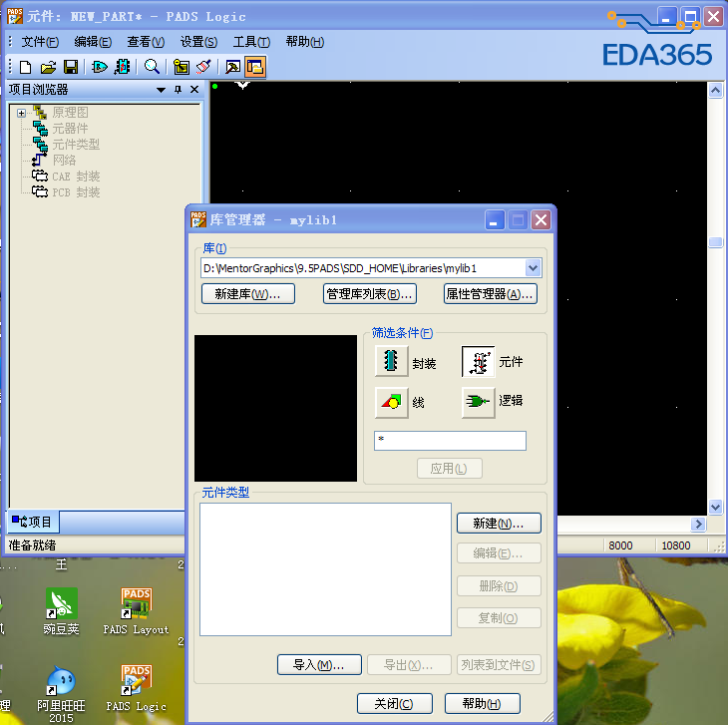Viewport: 728px width, 725px height.
Task: Click the horizontal scrollbar right arrow
Action: coord(698,524)
